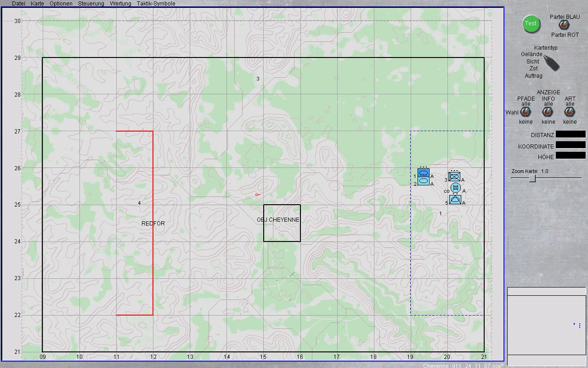Select the CO company command unit symbol
The height and width of the screenshot is (368, 588).
pyautogui.click(x=455, y=188)
